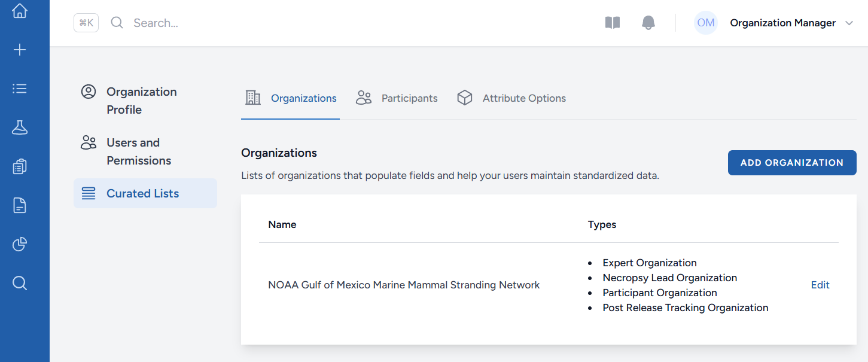This screenshot has width=868, height=362.
Task: Expand the Organization Manager user menu
Action: tap(849, 23)
